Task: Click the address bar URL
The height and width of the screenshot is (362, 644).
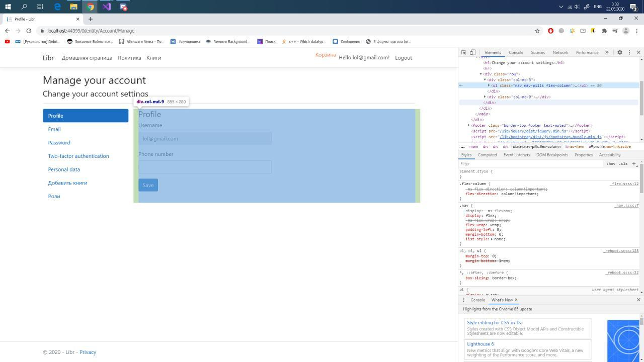Action: pyautogui.click(x=91, y=31)
